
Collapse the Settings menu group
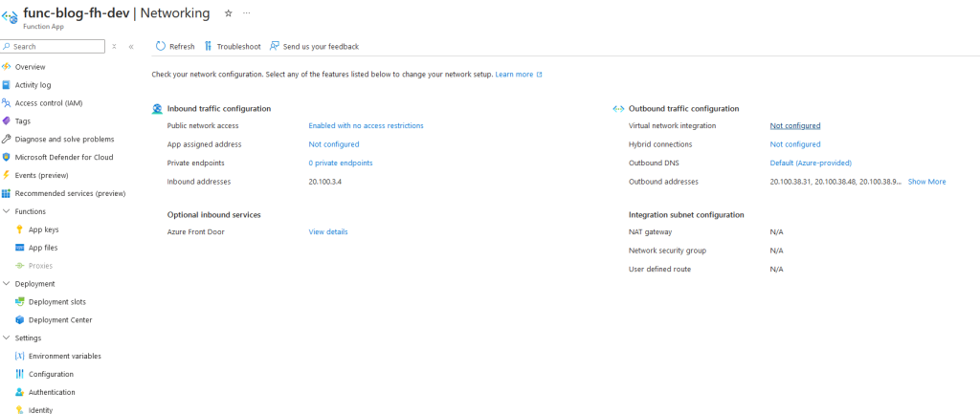coord(7,338)
